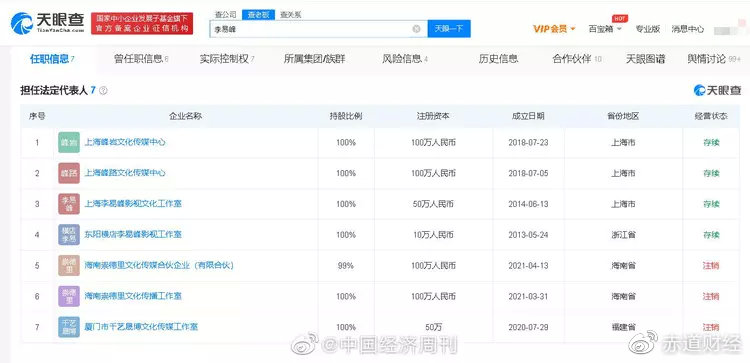The image size is (750, 363).
Task: Click the 浙江省 region cell
Action: (623, 235)
